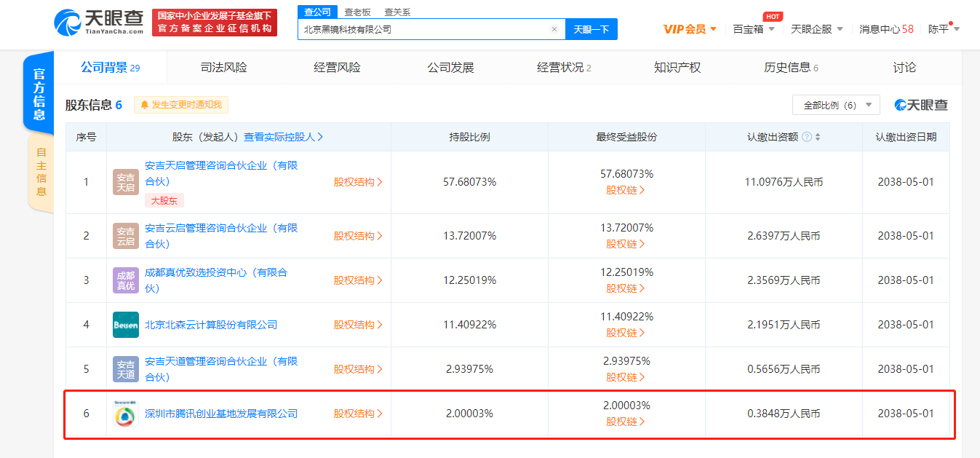Click the Beisen company logo
Image resolution: width=980 pixels, height=458 pixels.
point(126,325)
